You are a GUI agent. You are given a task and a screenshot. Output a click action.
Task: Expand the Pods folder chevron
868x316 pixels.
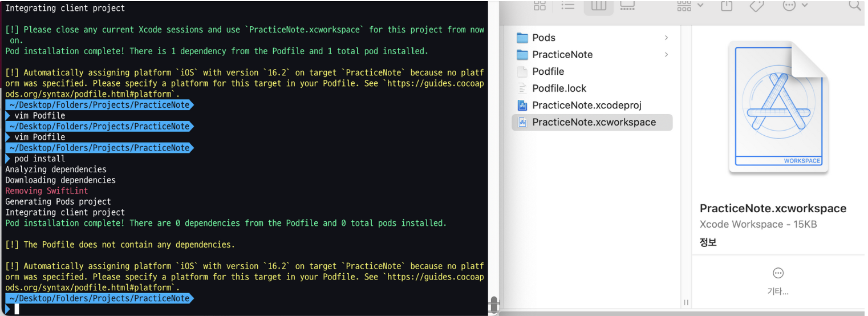coord(666,38)
